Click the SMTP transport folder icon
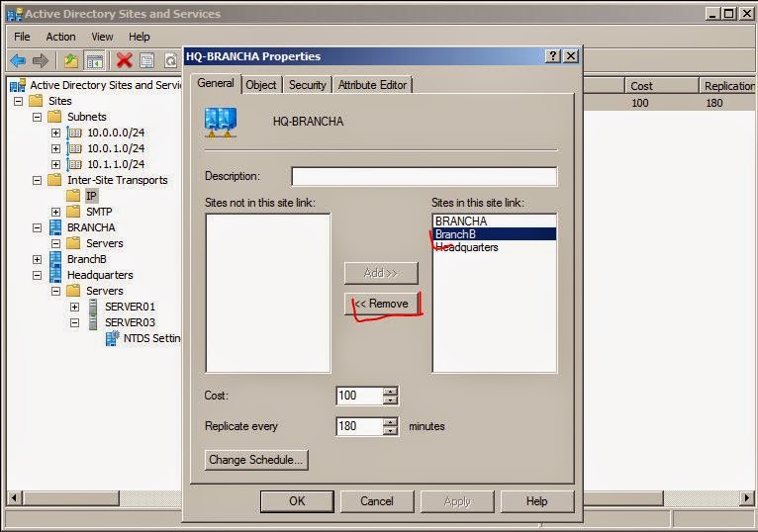Image resolution: width=758 pixels, height=532 pixels. point(73,212)
